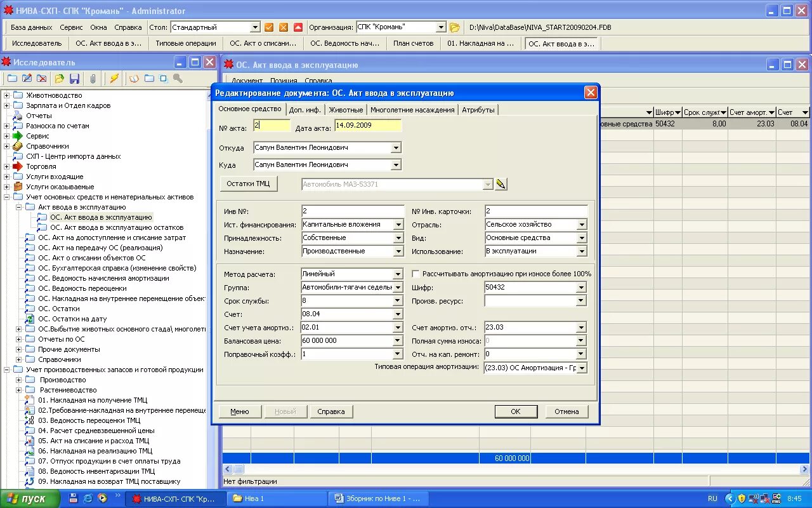Click the green arrow Сервис icon in tree
Screen dimensions: 812x508
tap(18, 136)
